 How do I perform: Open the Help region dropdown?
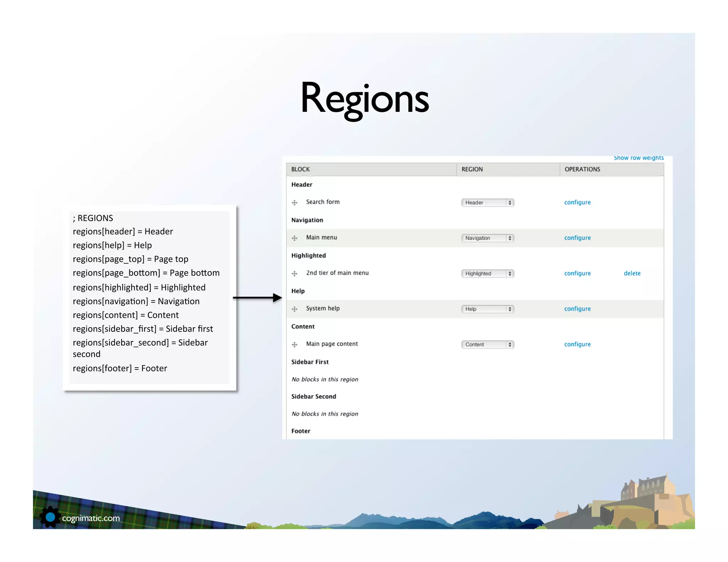coord(487,309)
